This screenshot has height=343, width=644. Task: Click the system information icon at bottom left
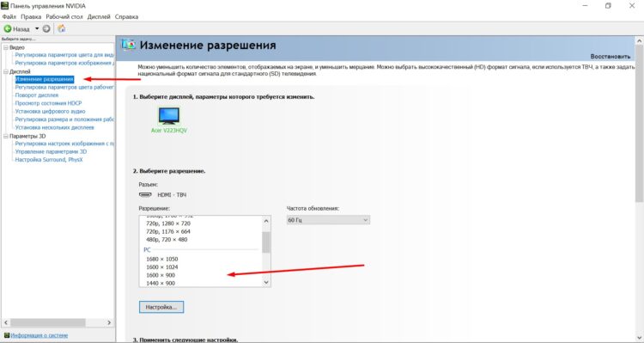[7, 335]
